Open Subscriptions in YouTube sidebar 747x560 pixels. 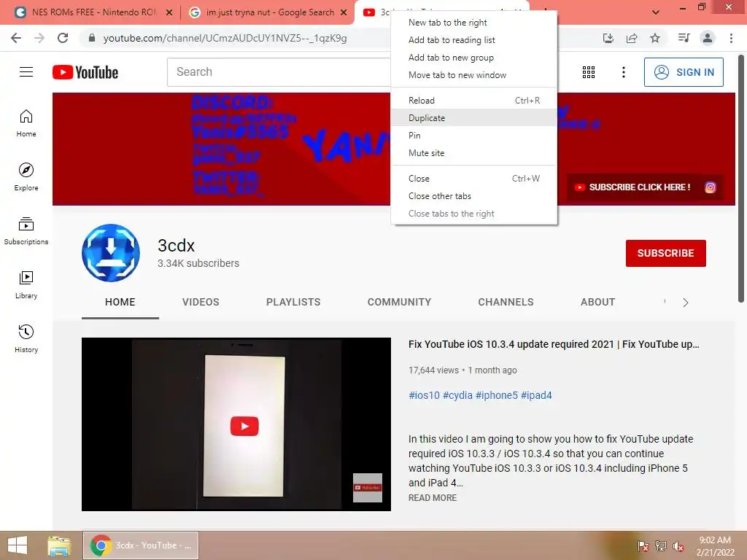pos(26,231)
